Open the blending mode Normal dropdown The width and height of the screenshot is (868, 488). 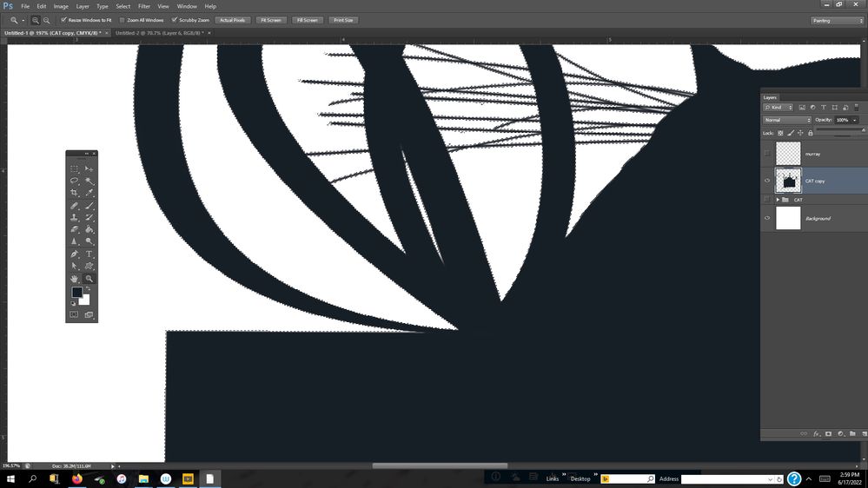tap(787, 120)
